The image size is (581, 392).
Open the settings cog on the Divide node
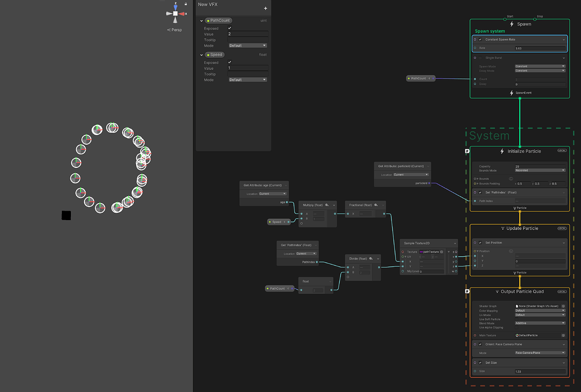point(371,259)
